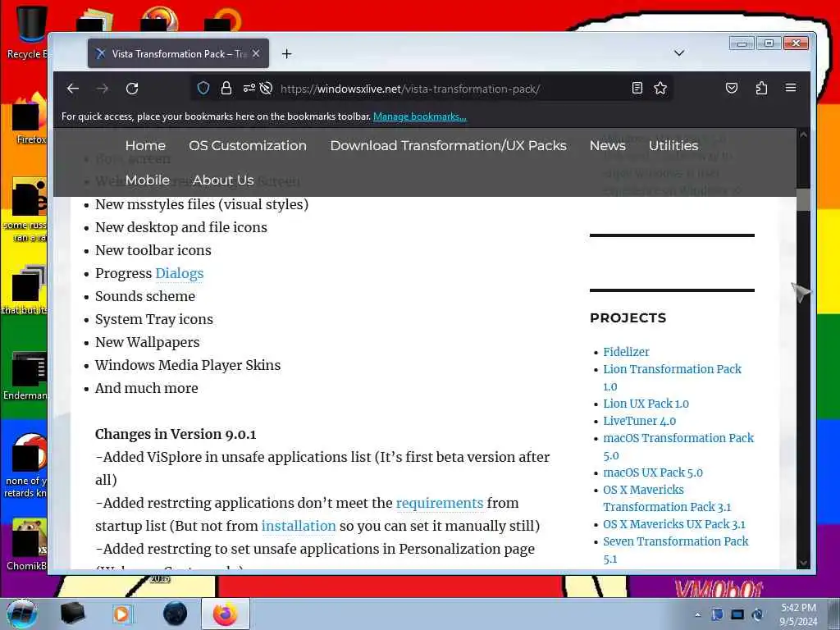Image resolution: width=840 pixels, height=630 pixels.
Task: Close the Vista Transformation Pack tab
Action: (256, 53)
